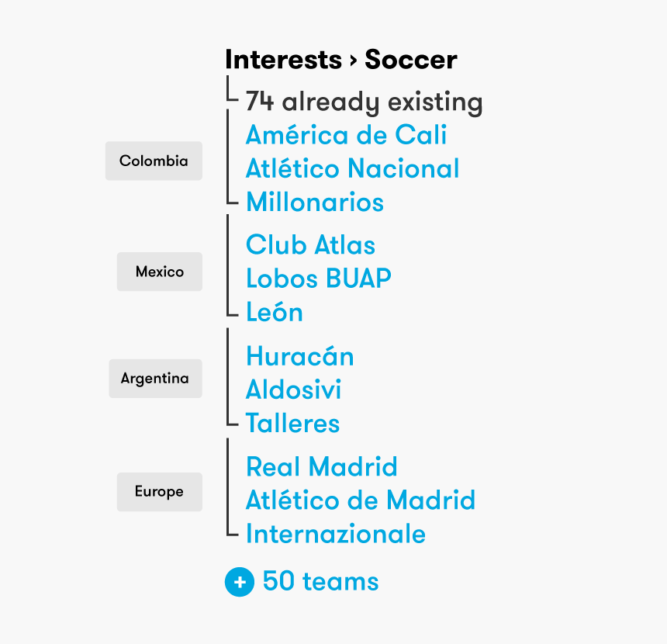Select León in the team list
This screenshot has width=667, height=644.
[x=275, y=312]
